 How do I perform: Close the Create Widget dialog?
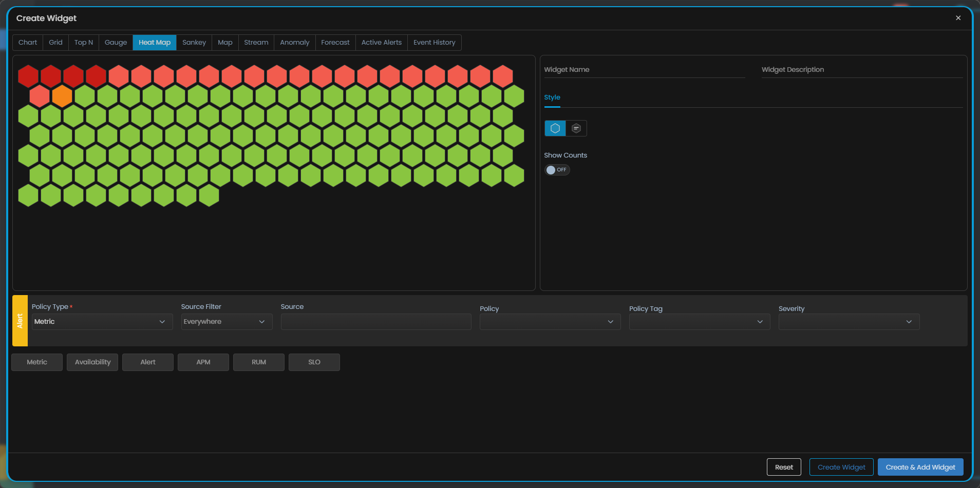tap(958, 18)
